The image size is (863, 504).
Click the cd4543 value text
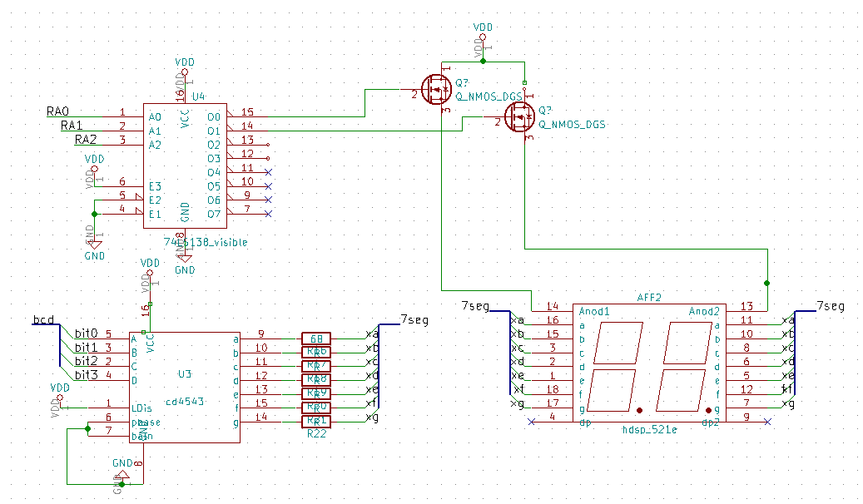coord(185,401)
